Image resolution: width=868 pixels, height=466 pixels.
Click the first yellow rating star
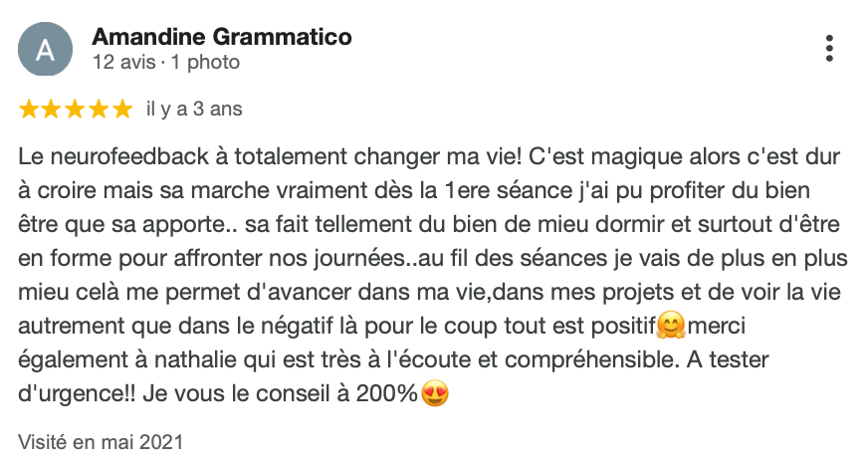tap(28, 109)
